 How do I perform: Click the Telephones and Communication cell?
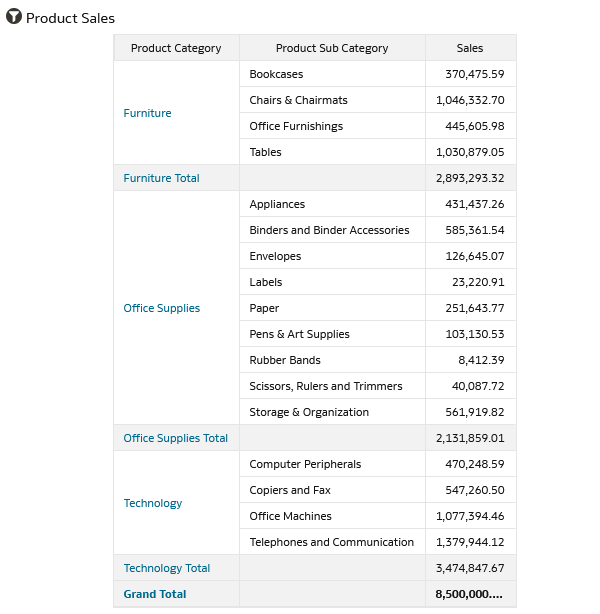pyautogui.click(x=331, y=542)
